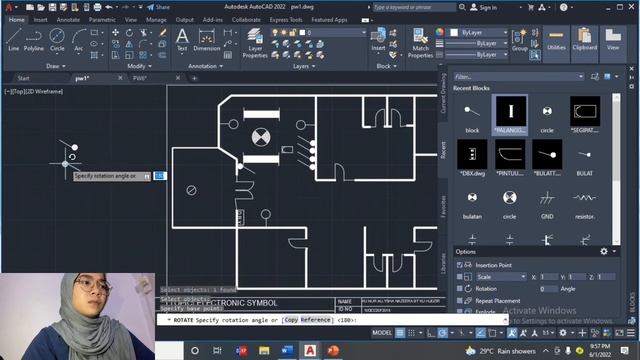Open the Scale type dropdown in Options

point(501,277)
